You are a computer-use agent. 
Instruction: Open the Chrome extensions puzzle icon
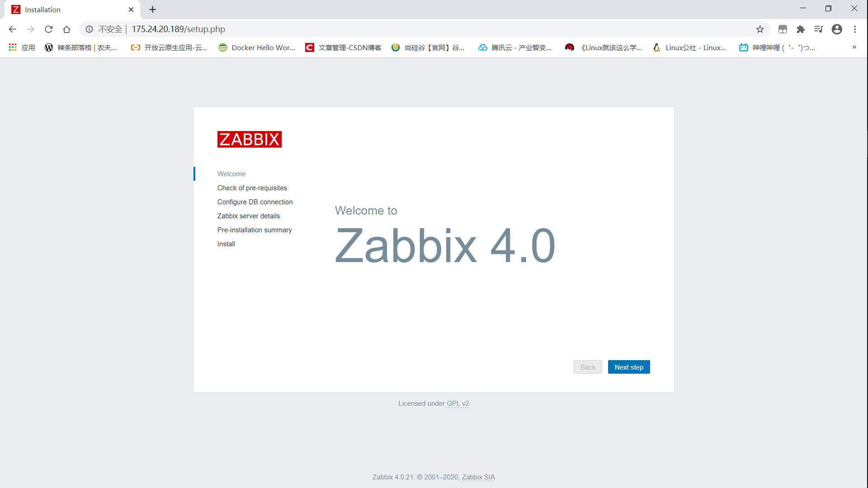pyautogui.click(x=801, y=29)
